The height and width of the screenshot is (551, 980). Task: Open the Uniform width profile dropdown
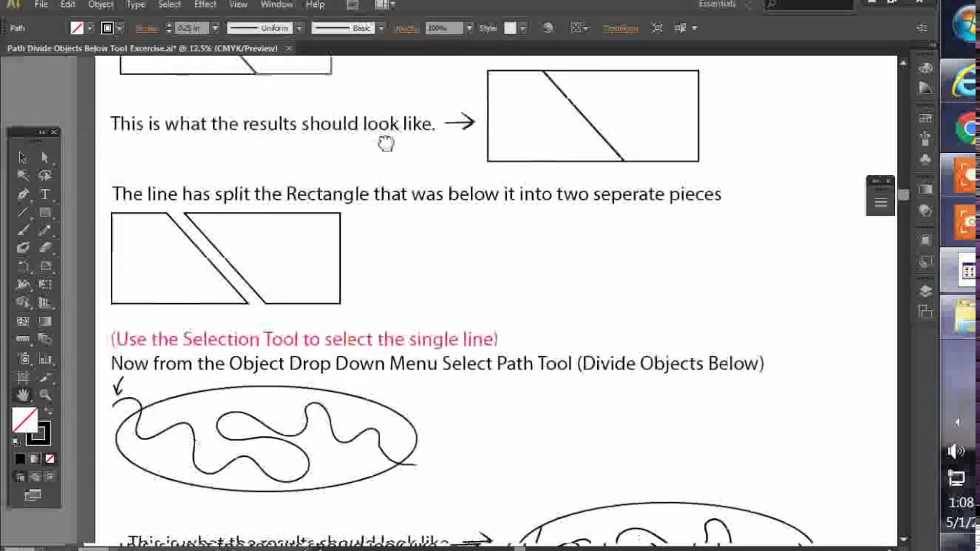298,28
